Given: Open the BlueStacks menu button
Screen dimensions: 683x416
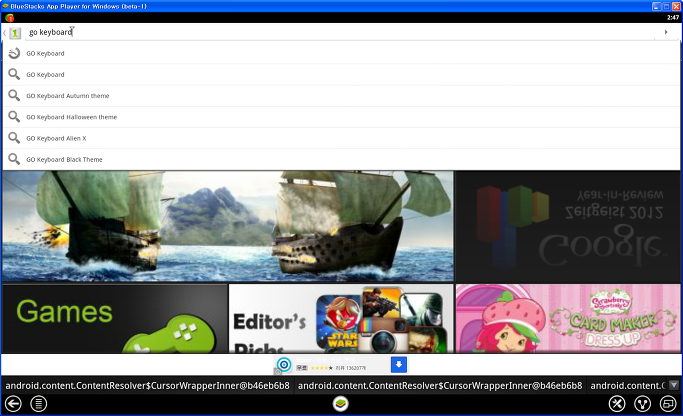Looking at the screenshot, I should coord(38,404).
